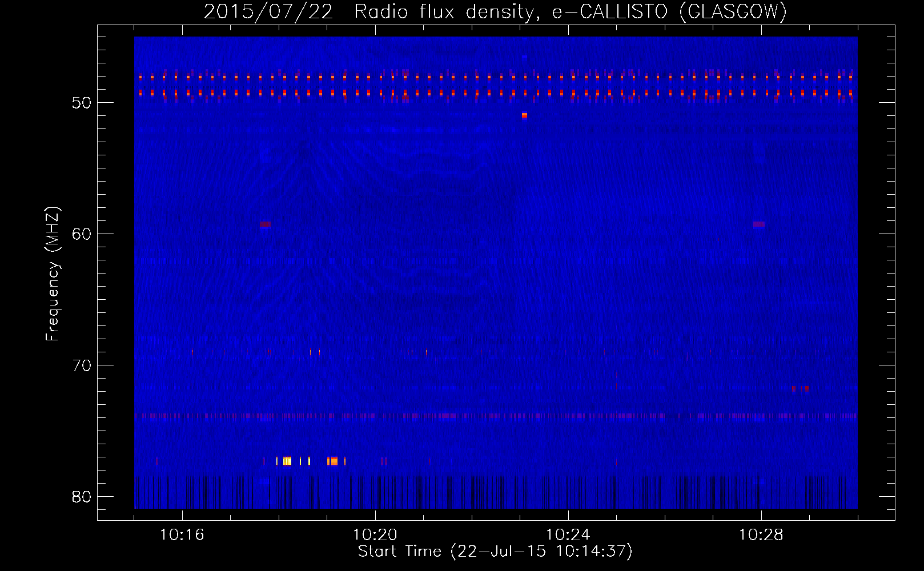
Task: Click the red spots near 72 MHz around 10:29
Action: 800,388
